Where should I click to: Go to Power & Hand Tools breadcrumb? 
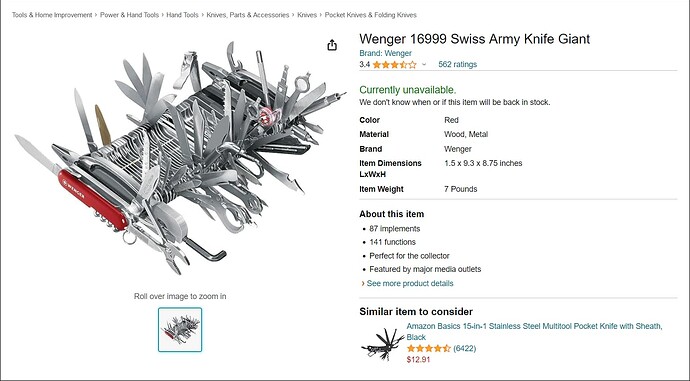click(129, 15)
